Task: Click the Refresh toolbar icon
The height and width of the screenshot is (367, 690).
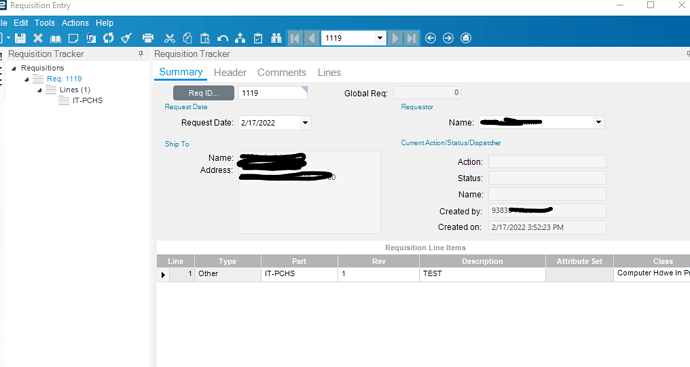Action: coord(109,38)
